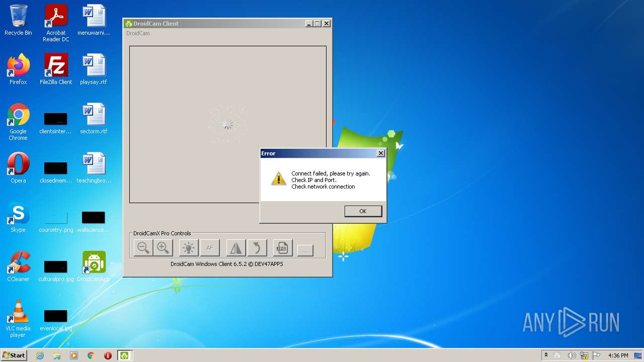
Task: Open the CCleaner desktop shortcut
Action: pos(18,266)
